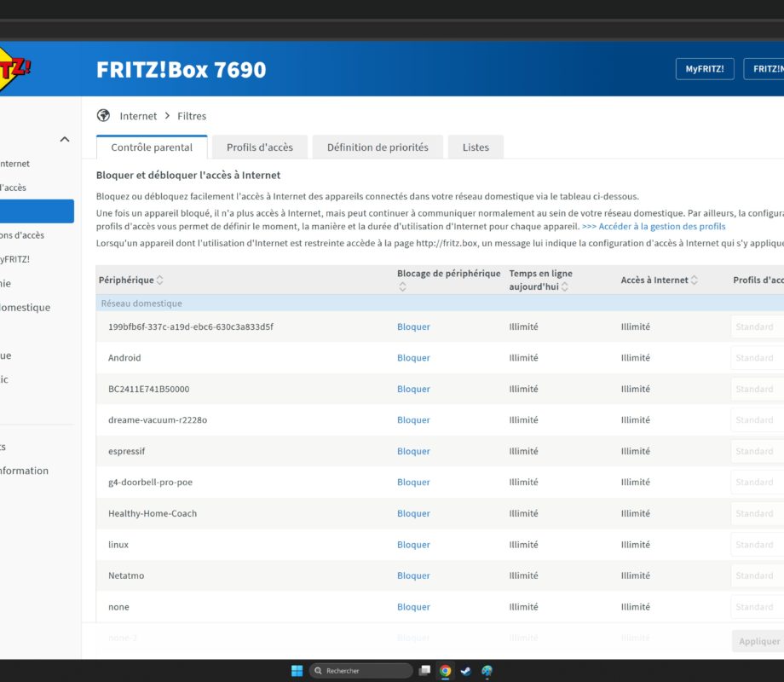Click the Rechercher taskbar search box
This screenshot has width=784, height=682.
[x=360, y=671]
